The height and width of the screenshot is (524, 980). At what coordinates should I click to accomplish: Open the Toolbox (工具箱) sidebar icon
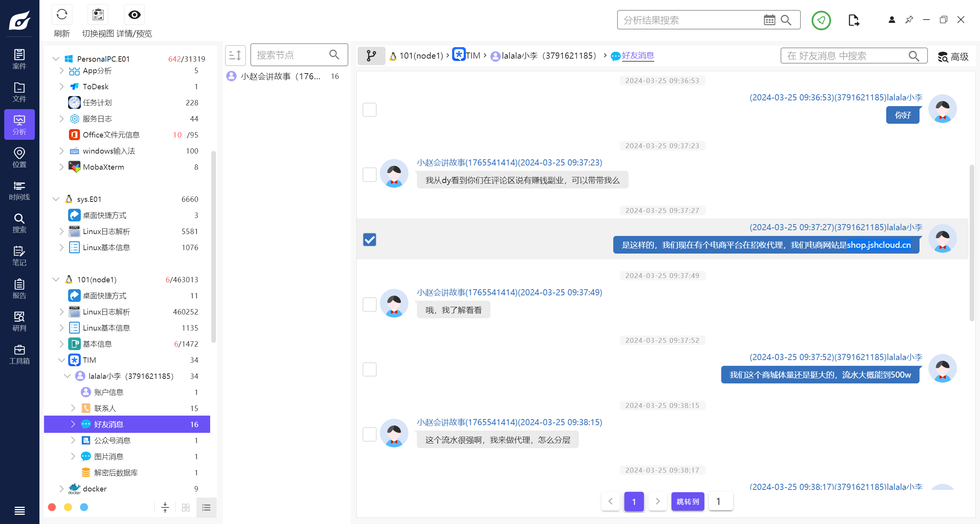click(19, 354)
